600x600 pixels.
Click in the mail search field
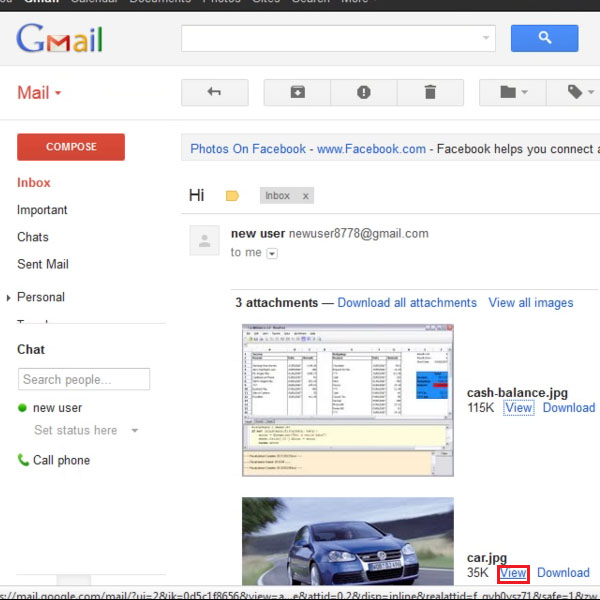pos(331,38)
